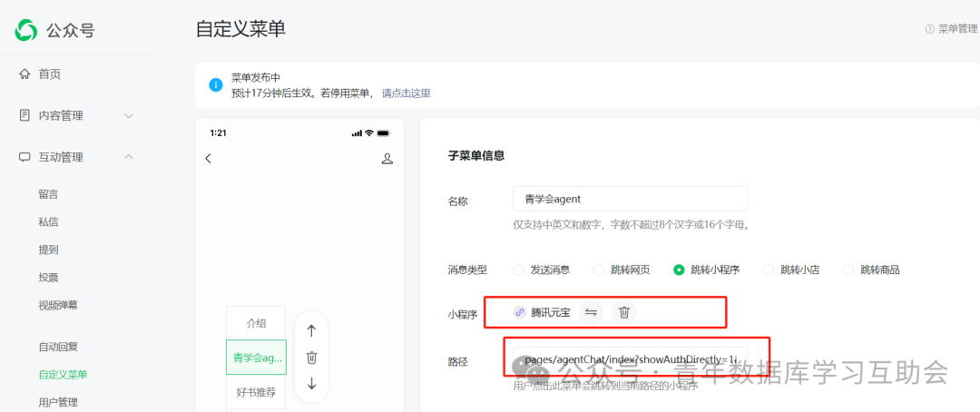
Task: Delete submenu with trash icon beside menu
Action: pyautogui.click(x=312, y=358)
